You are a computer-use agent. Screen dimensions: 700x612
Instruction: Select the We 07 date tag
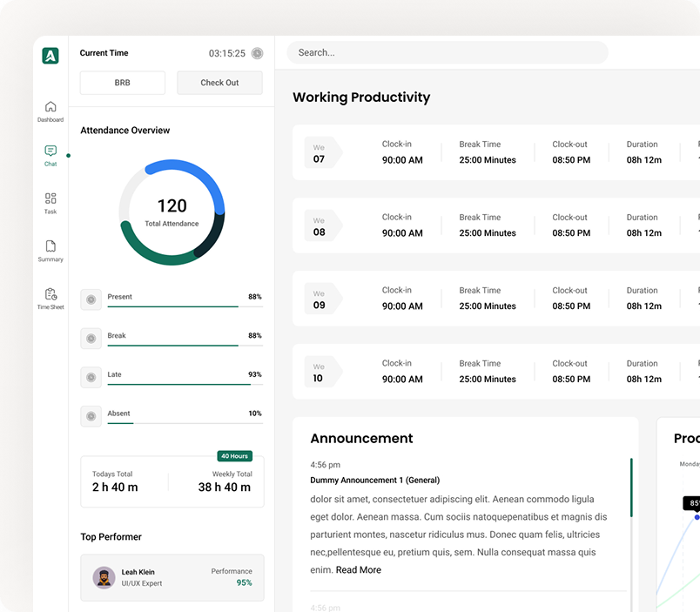(323, 152)
